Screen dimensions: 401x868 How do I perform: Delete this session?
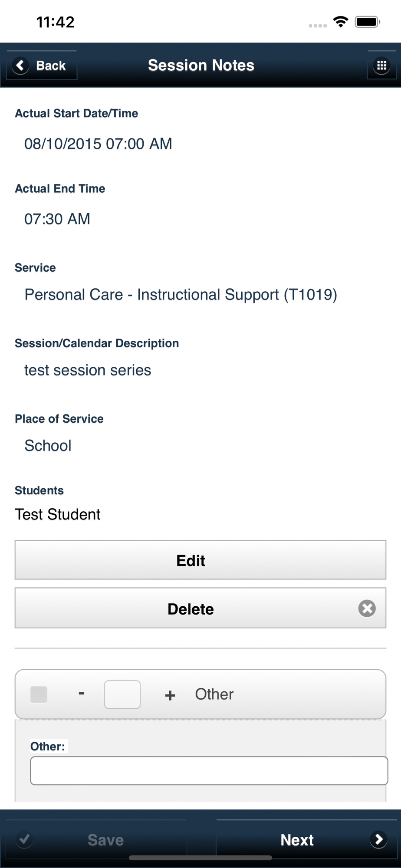point(200,608)
